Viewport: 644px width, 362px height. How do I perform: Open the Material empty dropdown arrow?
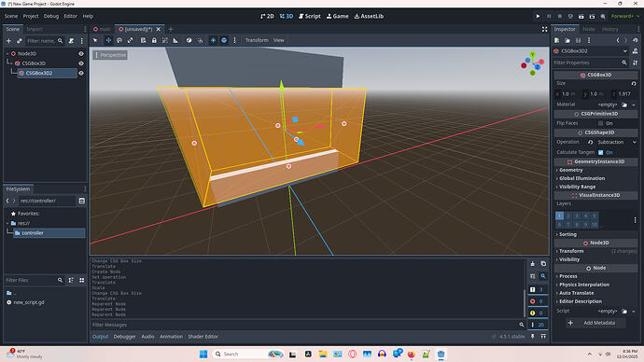[x=634, y=104]
